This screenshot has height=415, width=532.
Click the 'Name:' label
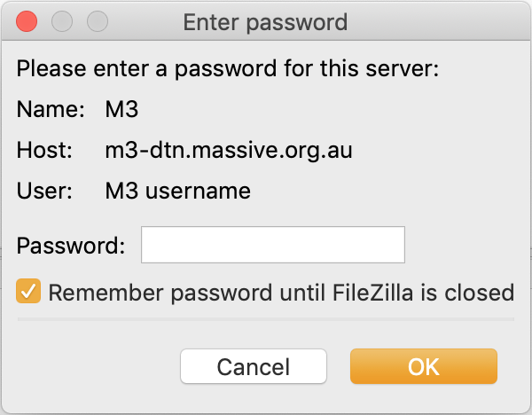point(51,111)
